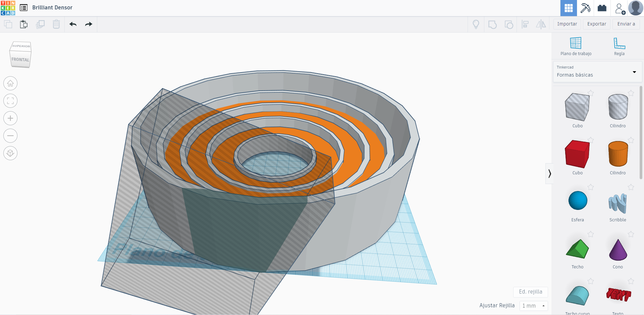Viewport: 644px width, 315px height.
Task: Select the striped hole Cilindro shape
Action: pos(618,107)
